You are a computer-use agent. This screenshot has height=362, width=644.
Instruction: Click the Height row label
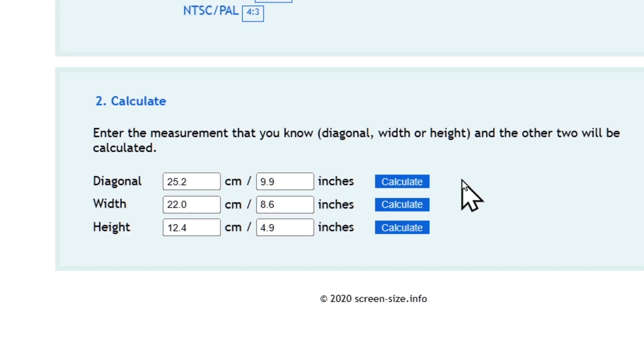(x=111, y=227)
